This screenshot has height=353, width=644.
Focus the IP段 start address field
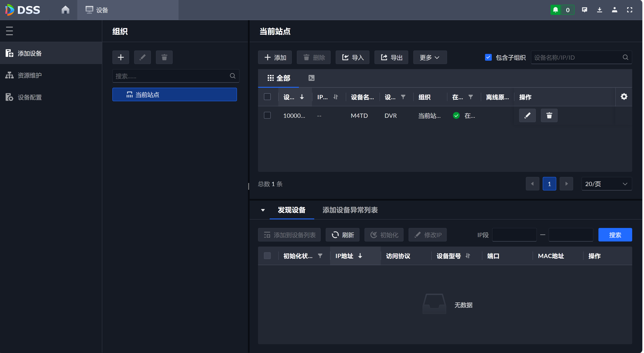(x=515, y=235)
